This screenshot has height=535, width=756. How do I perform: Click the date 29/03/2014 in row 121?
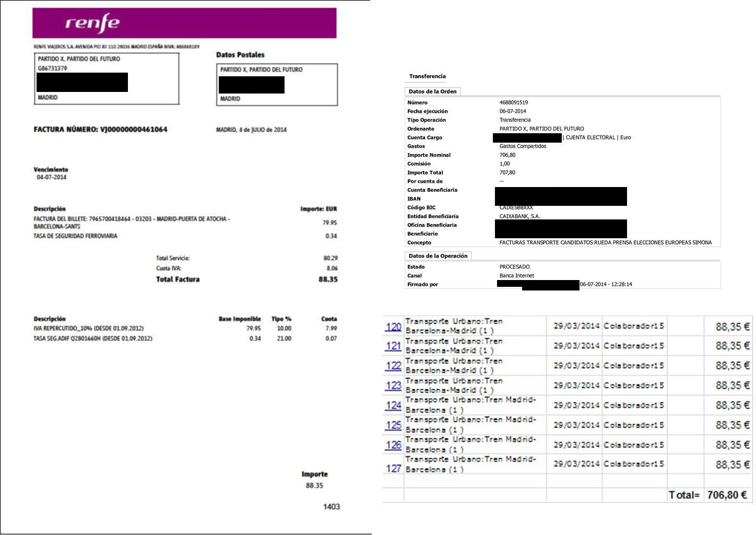[x=576, y=346]
